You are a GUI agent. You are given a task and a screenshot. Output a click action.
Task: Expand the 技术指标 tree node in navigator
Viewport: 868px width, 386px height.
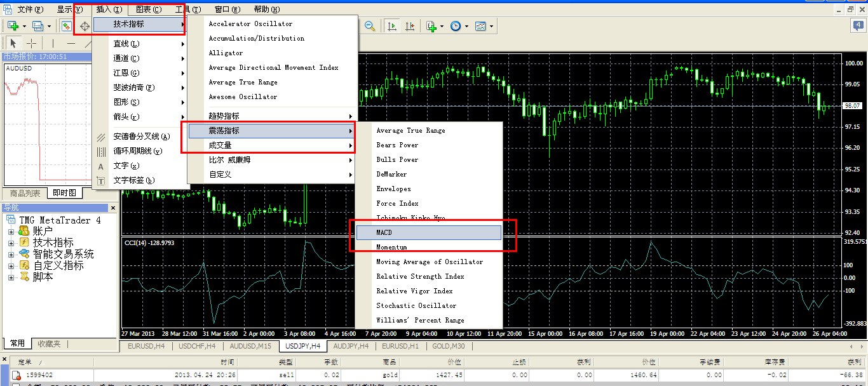[x=11, y=243]
